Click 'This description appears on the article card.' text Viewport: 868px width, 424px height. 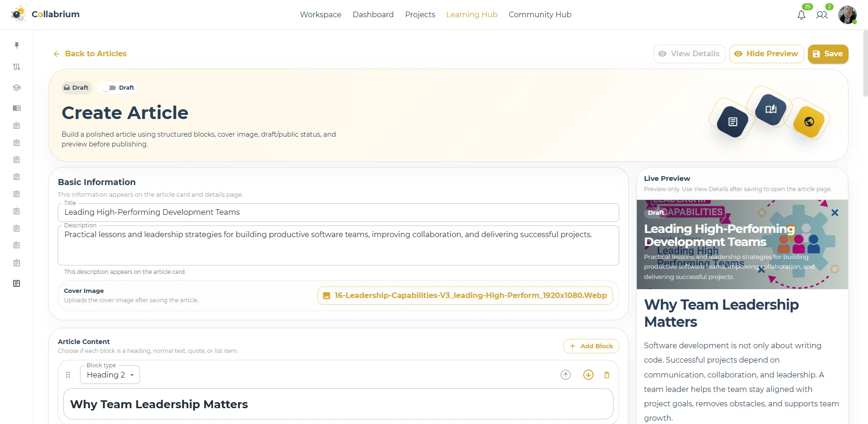pos(125,272)
